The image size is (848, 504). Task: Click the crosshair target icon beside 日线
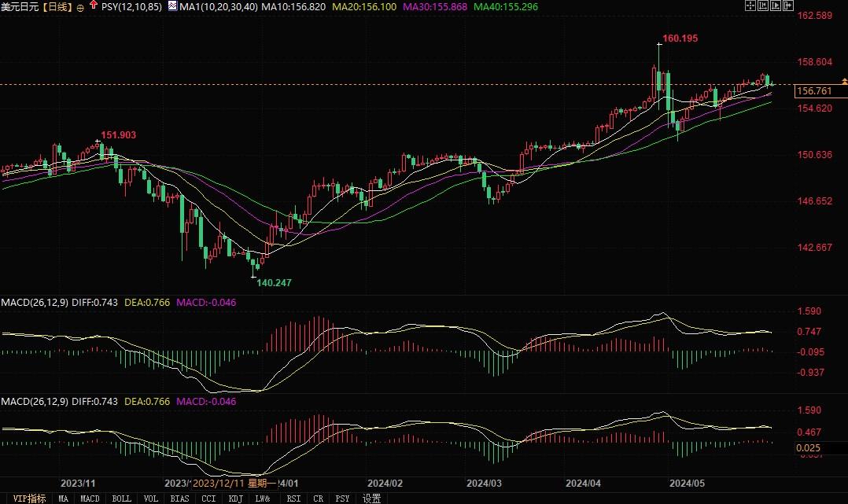click(79, 6)
